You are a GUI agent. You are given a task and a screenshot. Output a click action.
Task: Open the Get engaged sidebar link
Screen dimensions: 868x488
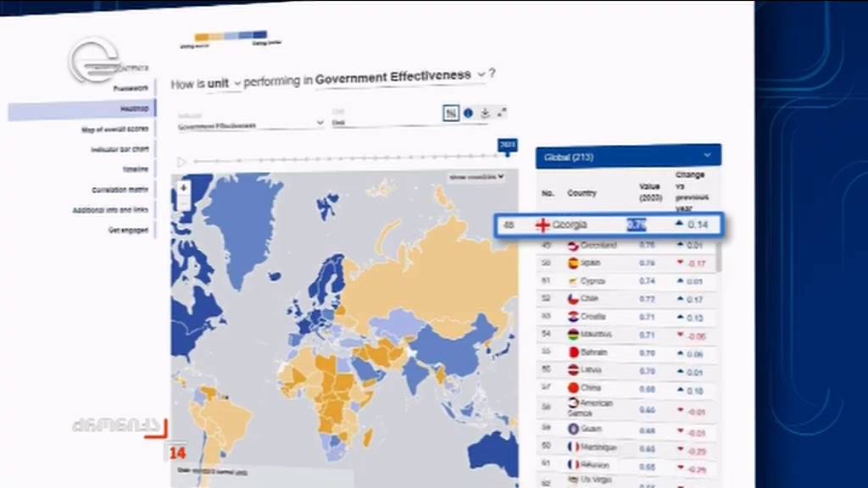[128, 230]
